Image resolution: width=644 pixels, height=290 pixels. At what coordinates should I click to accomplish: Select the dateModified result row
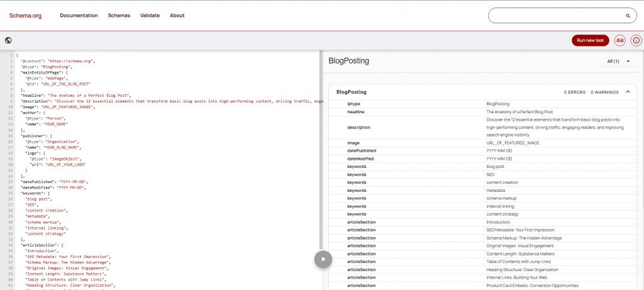click(482, 159)
